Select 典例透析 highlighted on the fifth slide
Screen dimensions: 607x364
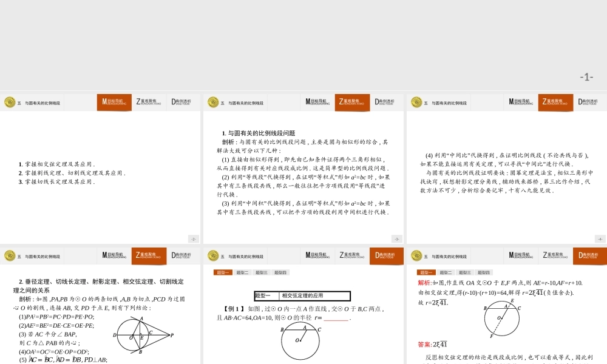(387, 256)
